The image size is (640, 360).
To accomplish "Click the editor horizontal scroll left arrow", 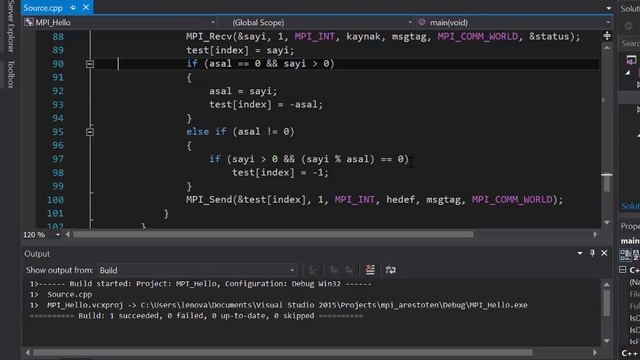I will click(x=68, y=234).
